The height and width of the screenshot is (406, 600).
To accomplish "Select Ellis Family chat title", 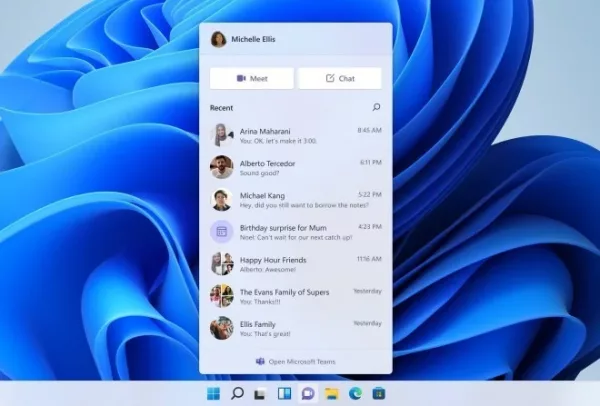I will 258,324.
